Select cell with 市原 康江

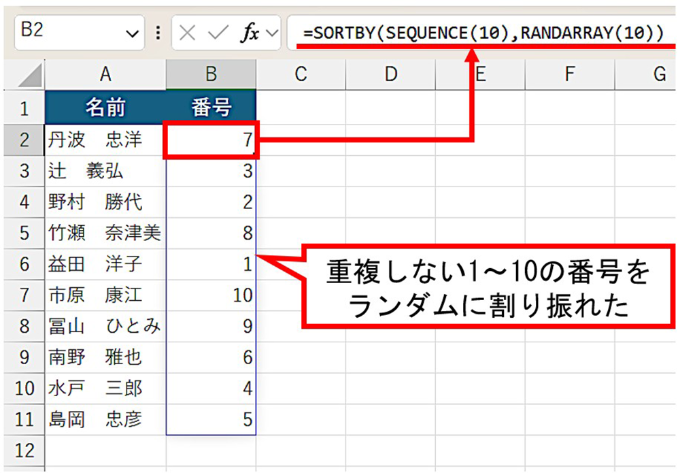(105, 295)
